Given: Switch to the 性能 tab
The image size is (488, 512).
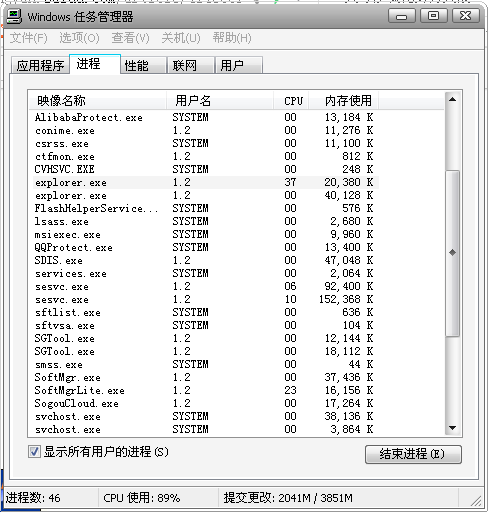Looking at the screenshot, I should pyautogui.click(x=143, y=65).
